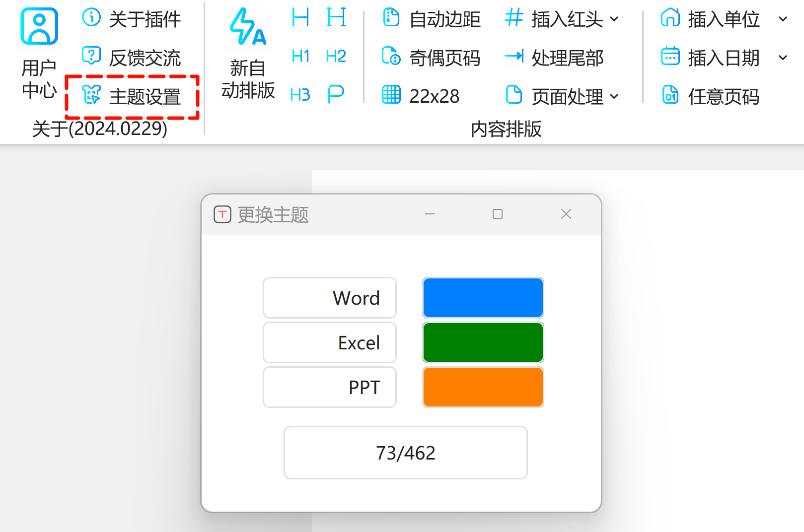Screen dimensions: 804x532
Task: Run 新自动排版 auto layout
Action: [248, 54]
